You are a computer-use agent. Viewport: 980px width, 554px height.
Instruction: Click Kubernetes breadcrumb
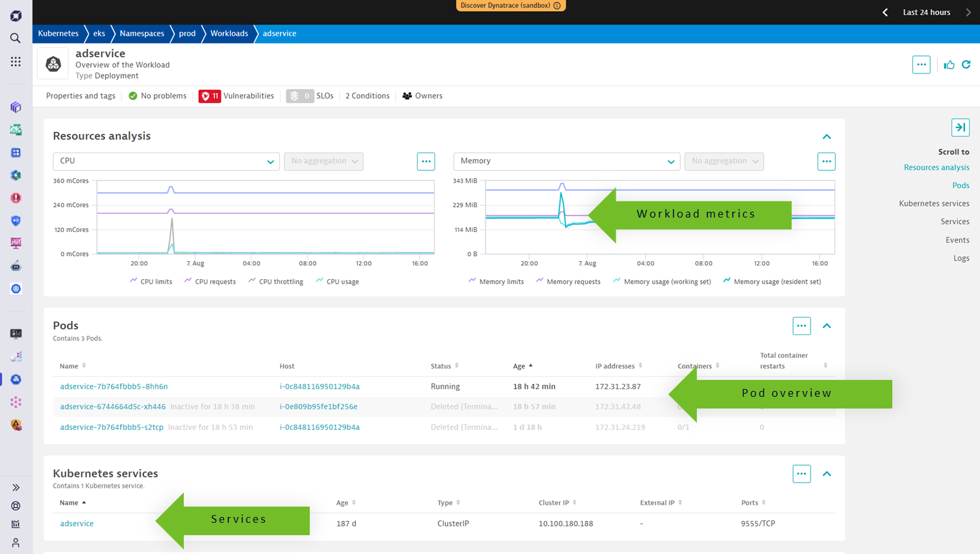58,34
